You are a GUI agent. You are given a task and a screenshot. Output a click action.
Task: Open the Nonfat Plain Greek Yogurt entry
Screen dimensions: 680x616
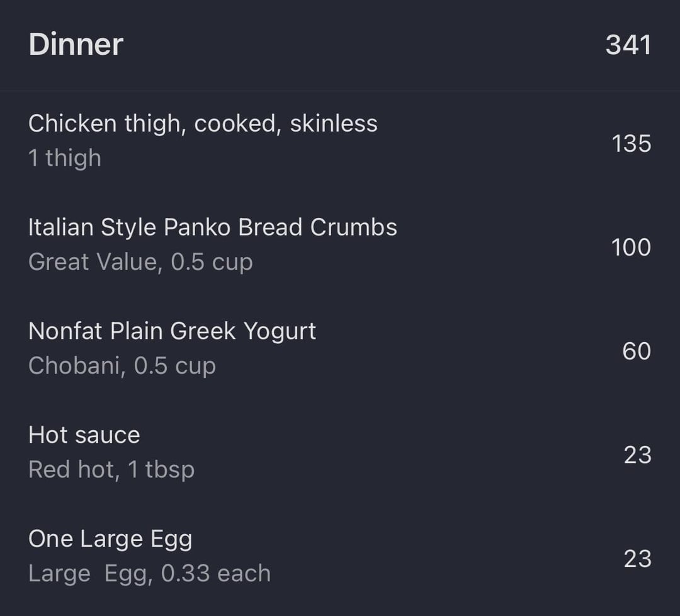click(172, 331)
